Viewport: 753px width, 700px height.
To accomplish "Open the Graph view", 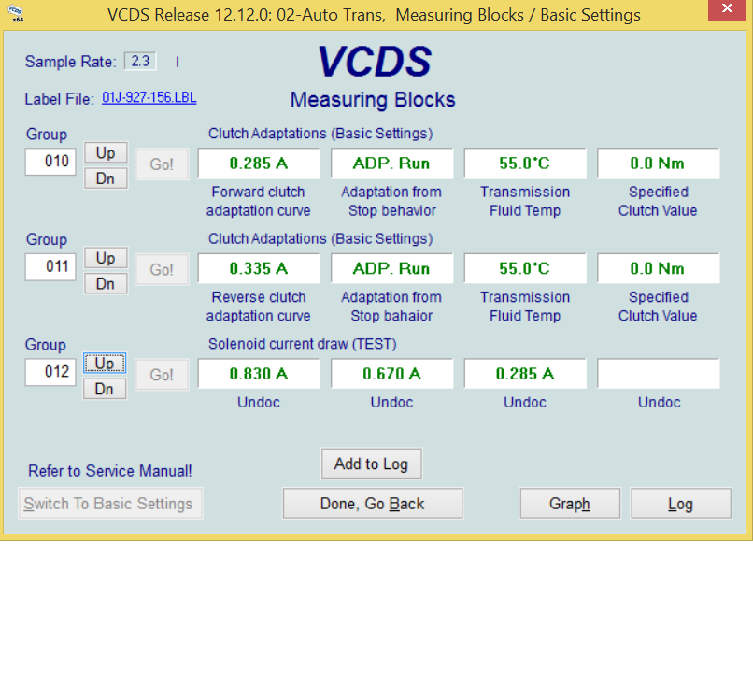I will tap(569, 504).
